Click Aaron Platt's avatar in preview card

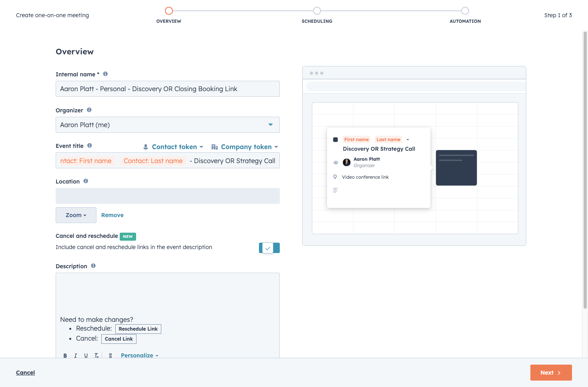pyautogui.click(x=347, y=162)
